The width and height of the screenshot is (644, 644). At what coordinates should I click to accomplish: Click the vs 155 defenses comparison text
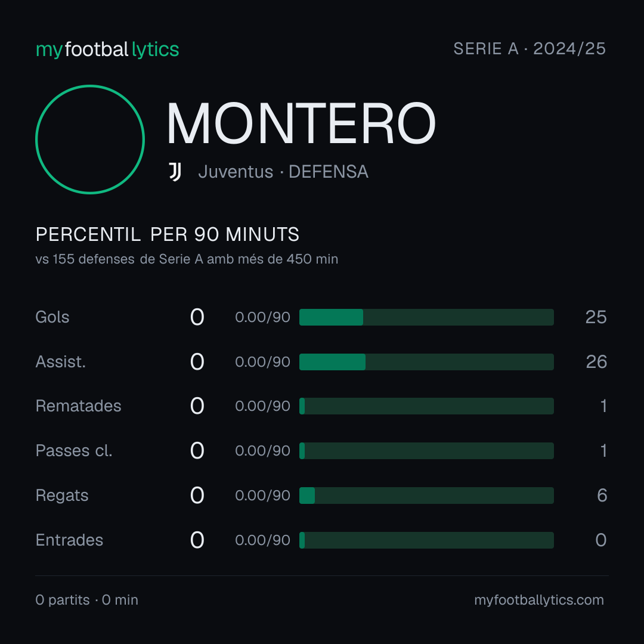pos(187,259)
